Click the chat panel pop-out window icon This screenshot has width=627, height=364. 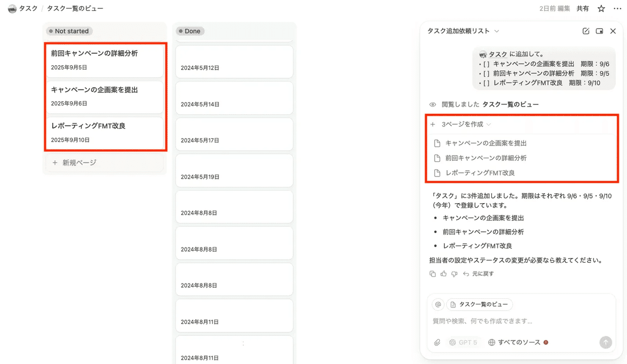click(x=599, y=31)
